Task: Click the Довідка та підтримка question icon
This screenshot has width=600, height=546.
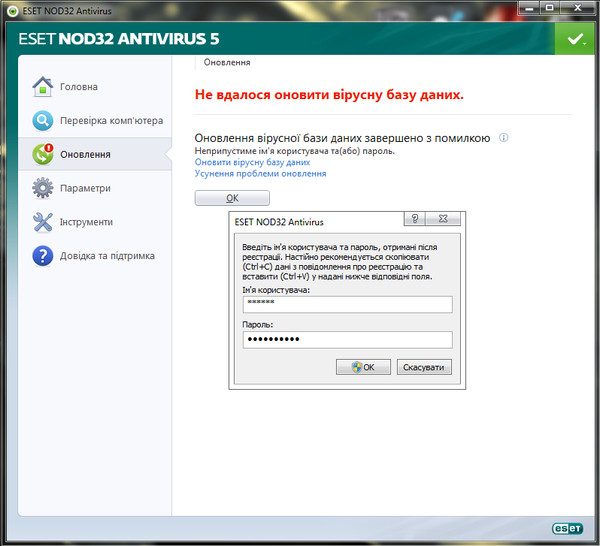Action: click(x=42, y=256)
